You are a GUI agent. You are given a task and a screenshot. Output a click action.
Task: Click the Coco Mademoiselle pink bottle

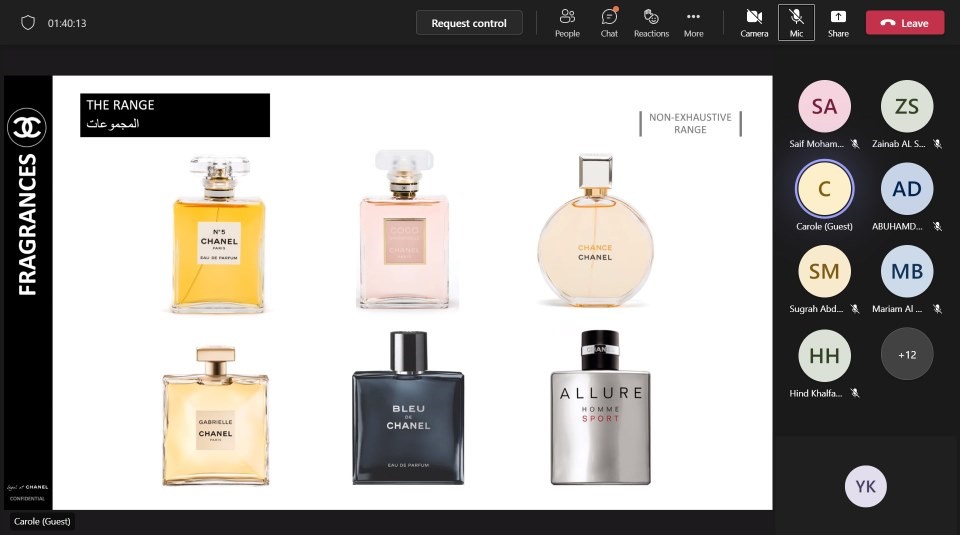coord(404,230)
